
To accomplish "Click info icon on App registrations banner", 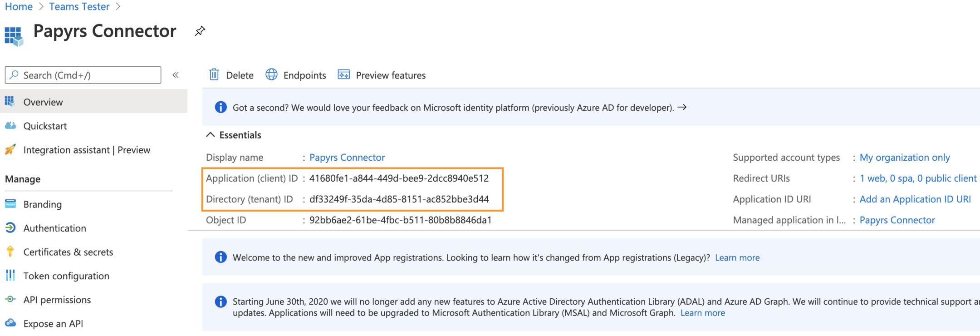I will tap(220, 257).
